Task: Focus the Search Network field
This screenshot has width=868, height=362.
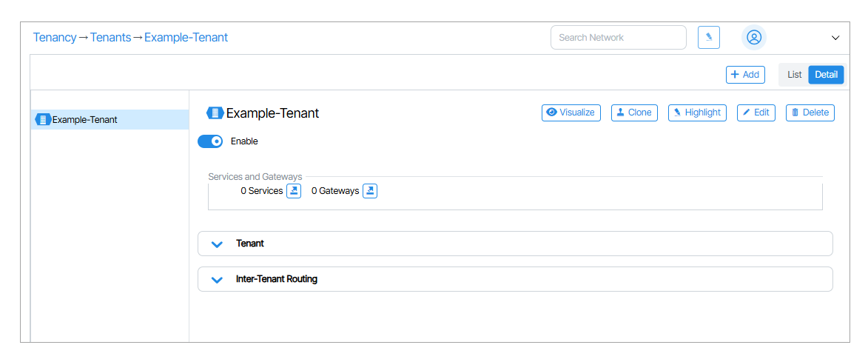Action: pos(618,38)
